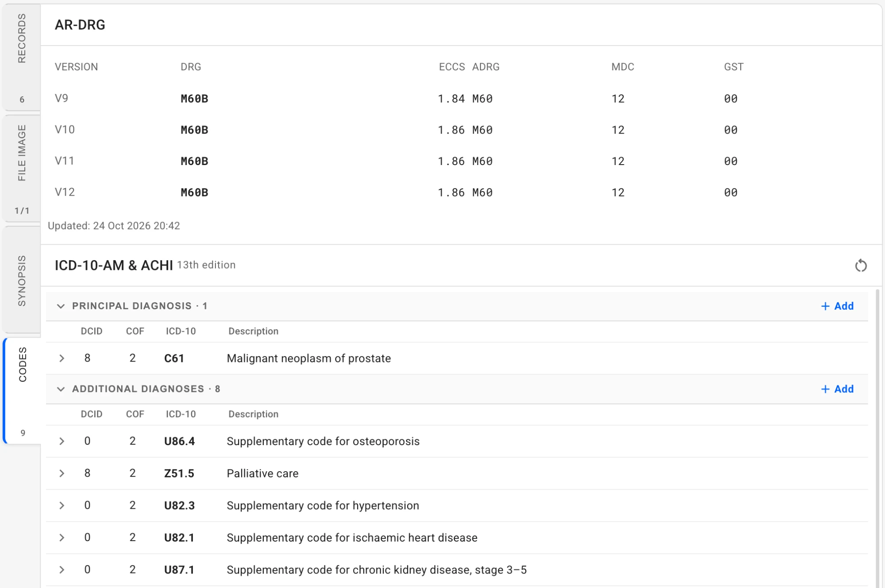Expand the C61 prostate neoplasm row
This screenshot has height=588, width=885.
coord(62,358)
